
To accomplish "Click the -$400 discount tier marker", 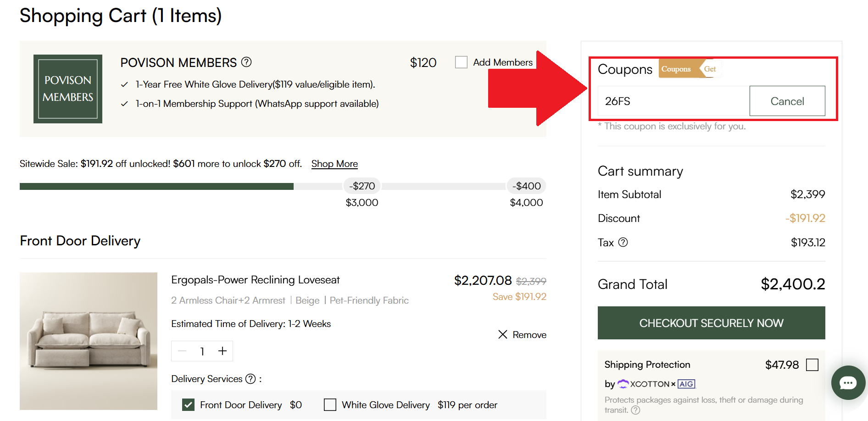I will point(526,186).
